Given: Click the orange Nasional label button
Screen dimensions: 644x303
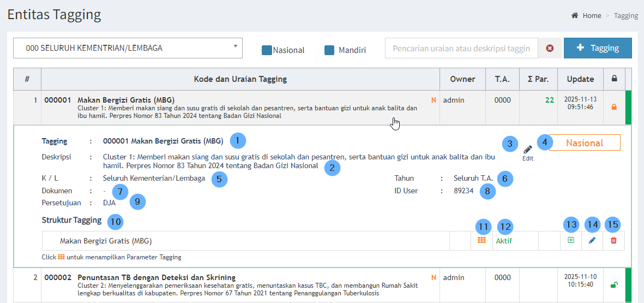Looking at the screenshot, I should [585, 143].
